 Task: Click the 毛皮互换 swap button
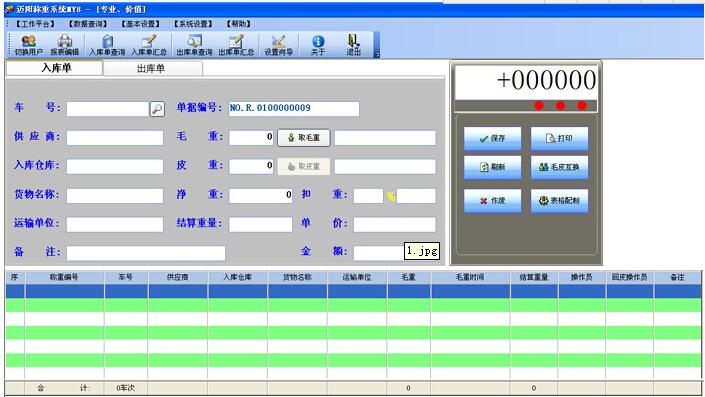[x=559, y=167]
